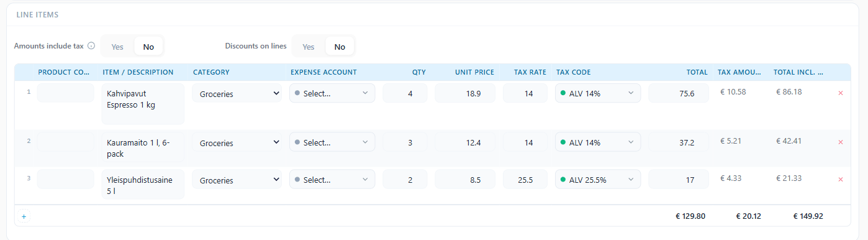Click the total field showing 37.2
The image size is (868, 240).
click(679, 142)
